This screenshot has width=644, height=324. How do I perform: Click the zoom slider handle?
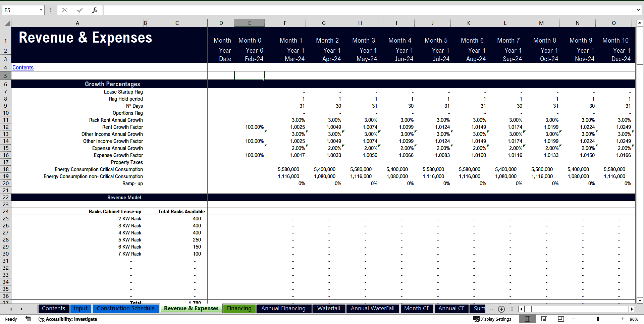[x=598, y=319]
